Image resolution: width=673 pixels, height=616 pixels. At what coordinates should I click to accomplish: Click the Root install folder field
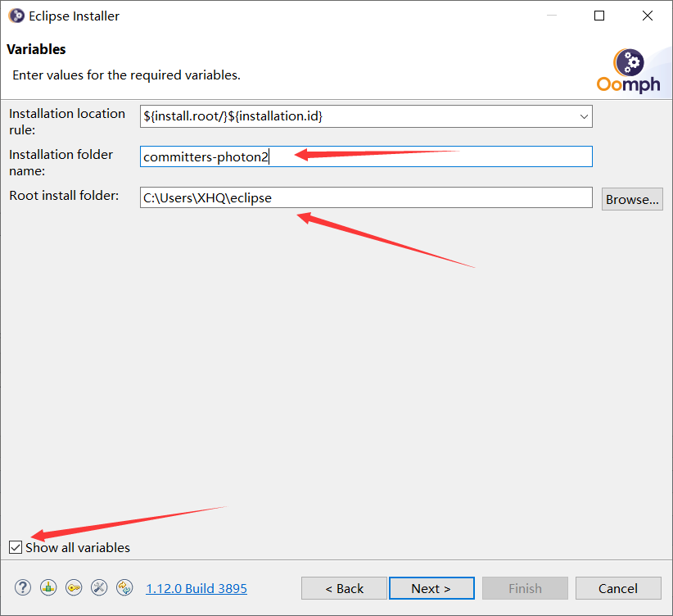366,197
